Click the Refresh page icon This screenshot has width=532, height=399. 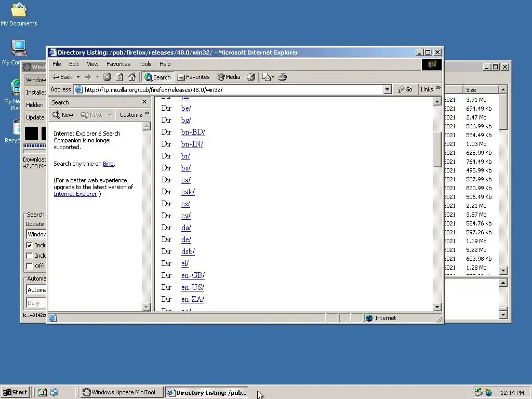(x=119, y=77)
